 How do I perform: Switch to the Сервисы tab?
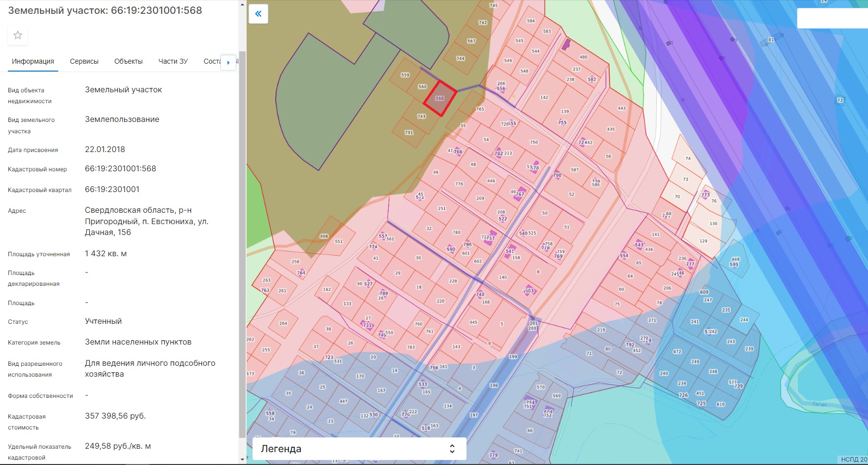[84, 61]
